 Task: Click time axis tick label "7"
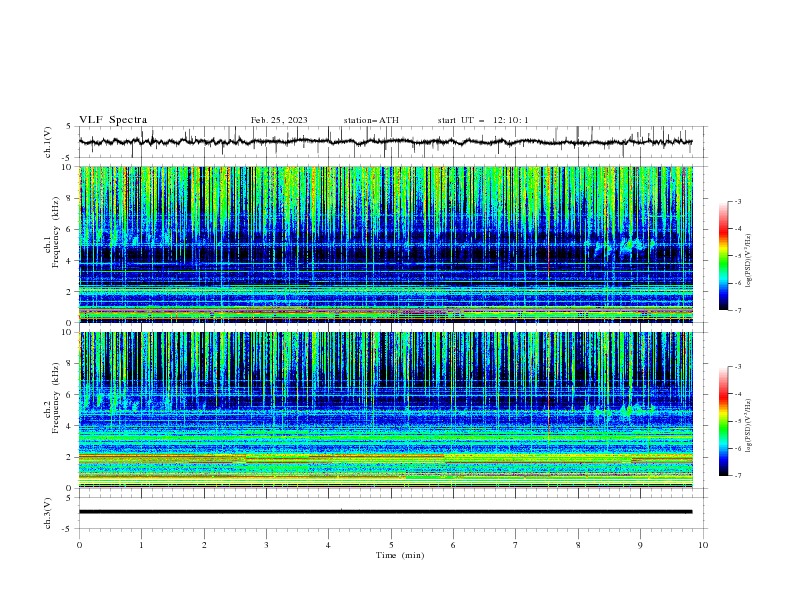tap(516, 545)
